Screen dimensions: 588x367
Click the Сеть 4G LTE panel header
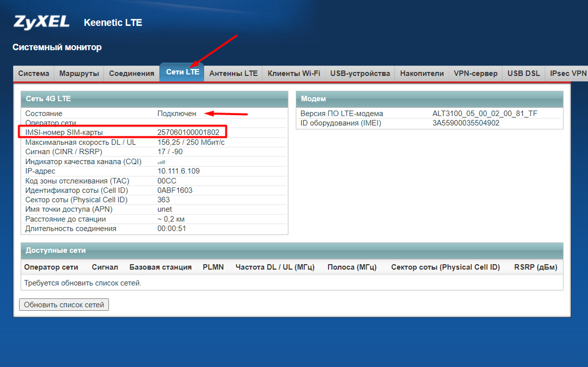154,99
